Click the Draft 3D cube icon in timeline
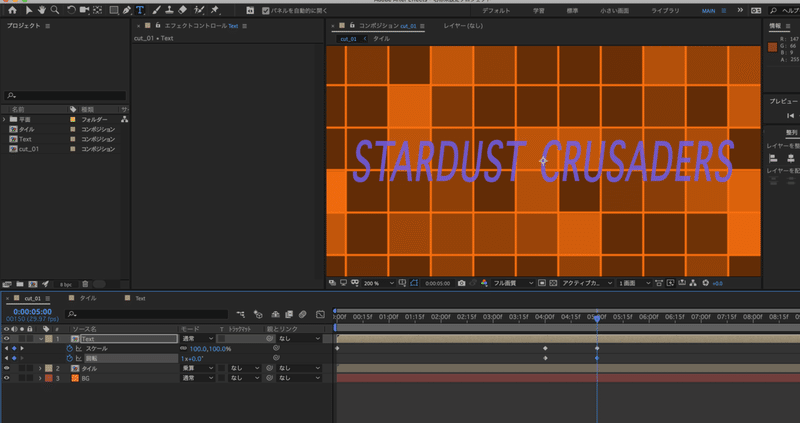This screenshot has width=800, height=423. tap(258, 314)
